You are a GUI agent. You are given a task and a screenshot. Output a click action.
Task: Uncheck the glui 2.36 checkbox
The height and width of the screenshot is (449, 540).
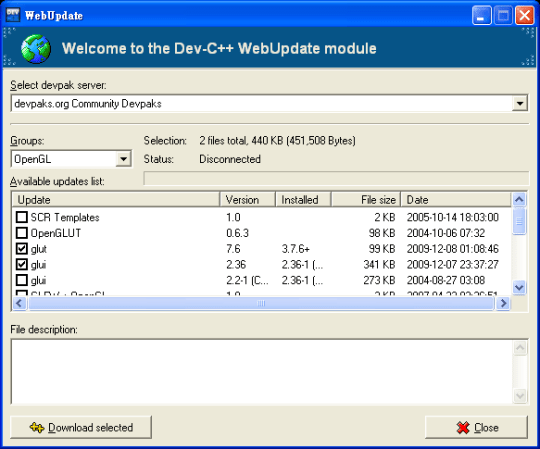(x=22, y=264)
